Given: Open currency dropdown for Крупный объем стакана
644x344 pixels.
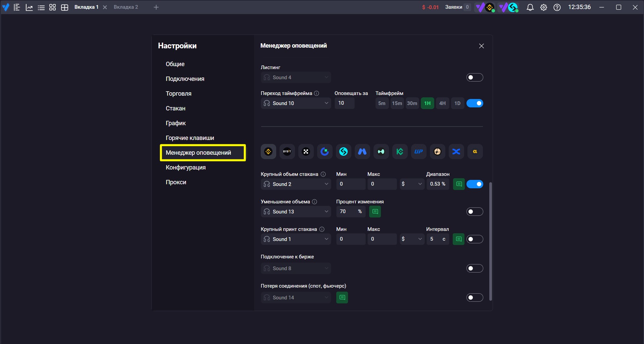Looking at the screenshot, I should click(x=412, y=184).
